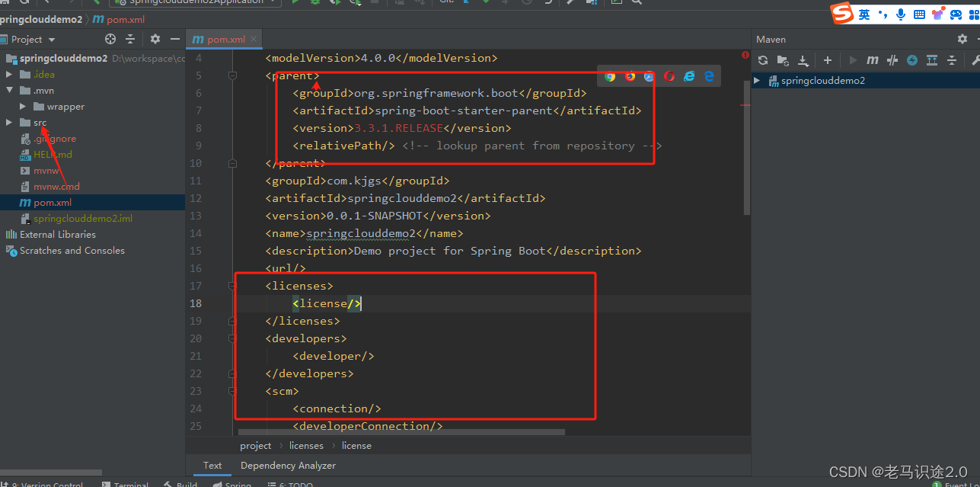The width and height of the screenshot is (980, 487).
Task: Open pom.xml in Edge browser
Action: [x=709, y=76]
